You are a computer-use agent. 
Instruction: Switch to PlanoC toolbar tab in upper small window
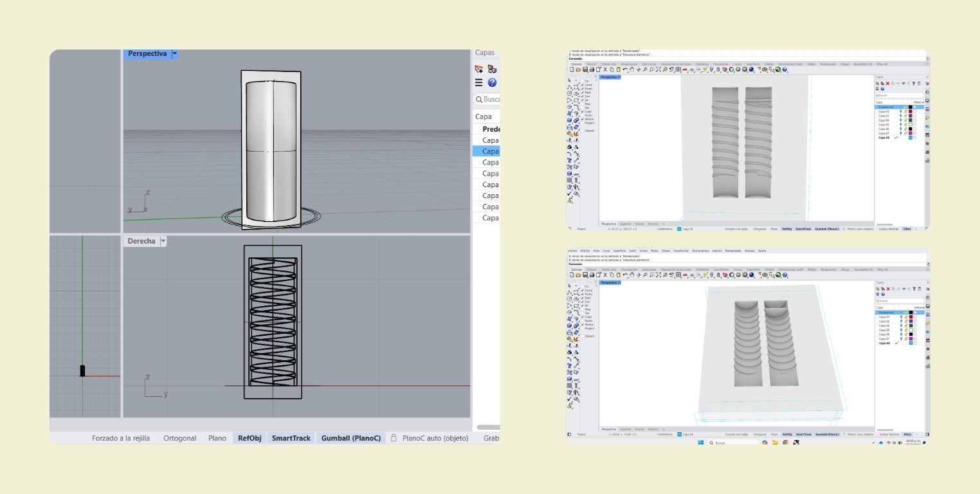tap(592, 64)
